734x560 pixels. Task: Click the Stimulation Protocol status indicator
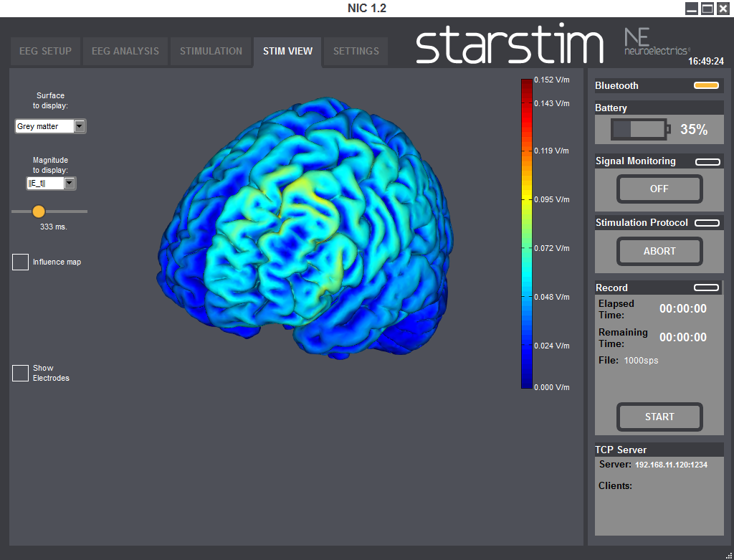pyautogui.click(x=707, y=223)
